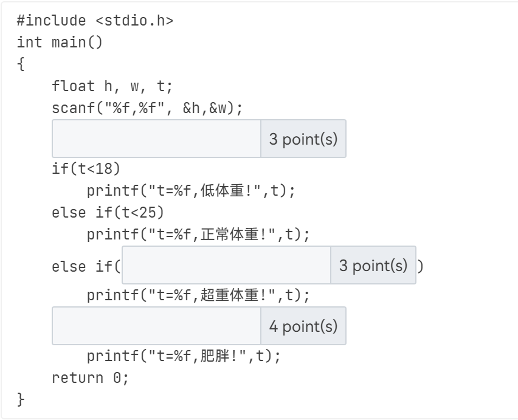
Task: Click the 3 point(s) label in else if line
Action: pos(373,265)
